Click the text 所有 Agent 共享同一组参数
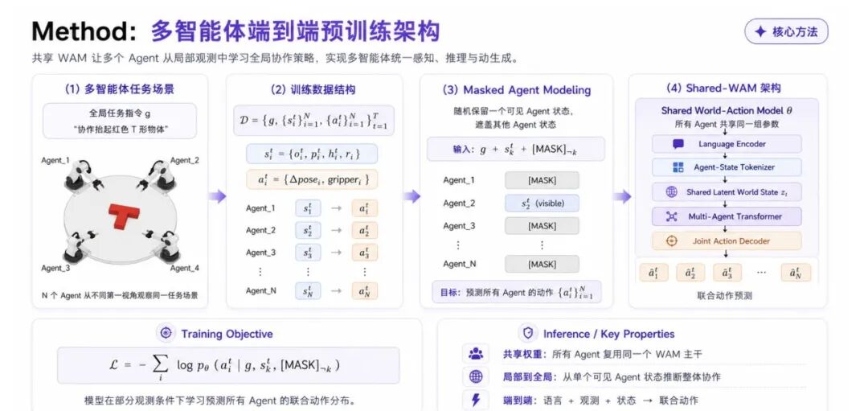This screenshot has width=868, height=411. pos(727,124)
